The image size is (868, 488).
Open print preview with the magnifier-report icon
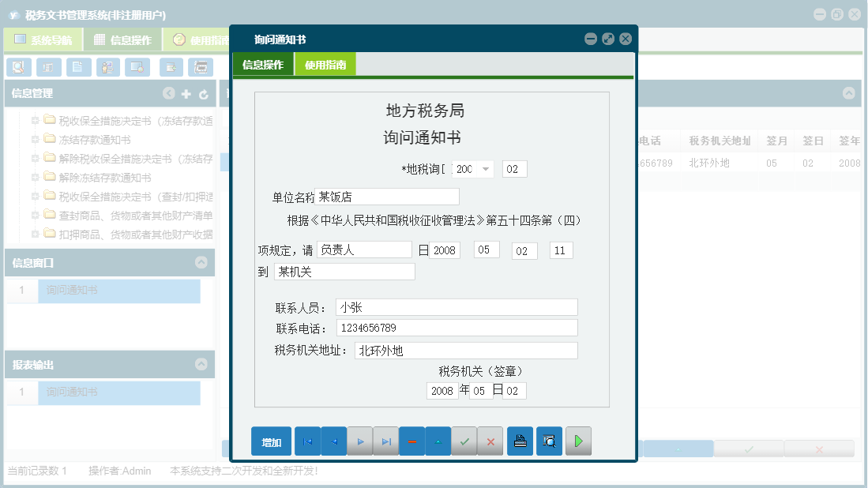coord(549,441)
